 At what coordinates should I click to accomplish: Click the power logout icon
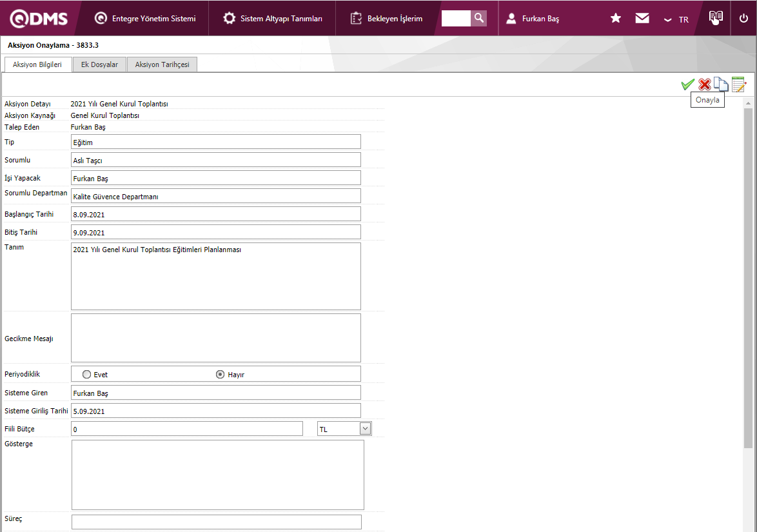(x=743, y=19)
